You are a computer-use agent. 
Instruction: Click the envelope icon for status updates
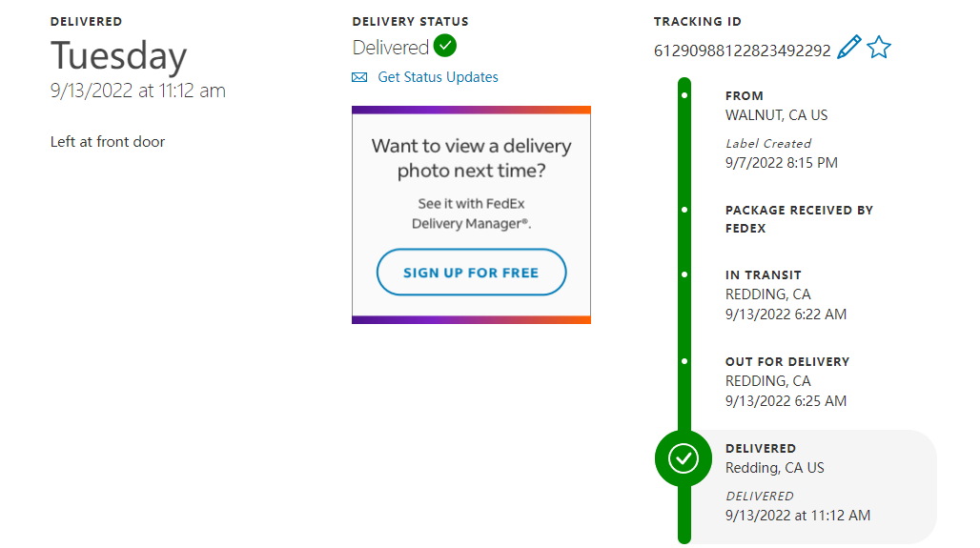pyautogui.click(x=359, y=77)
